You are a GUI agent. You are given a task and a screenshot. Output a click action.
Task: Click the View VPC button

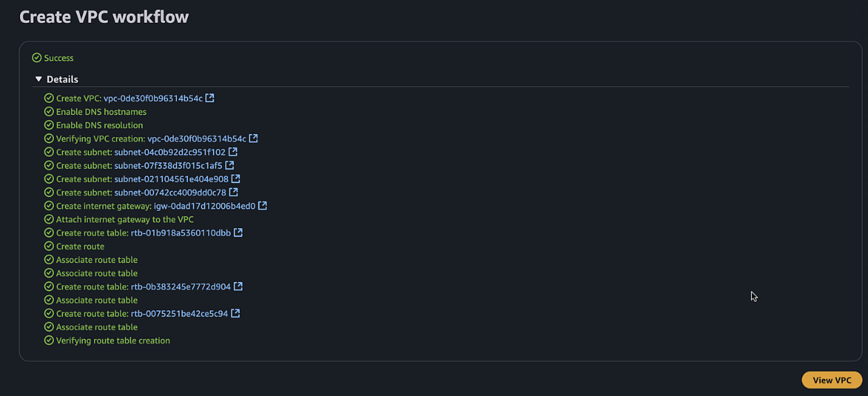[x=831, y=380]
